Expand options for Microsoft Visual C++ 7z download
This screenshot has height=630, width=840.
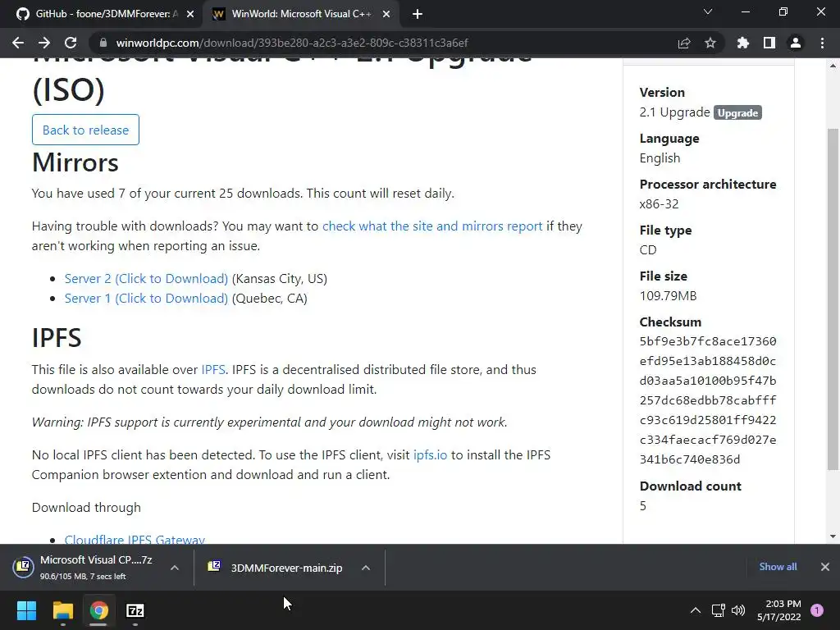coord(175,568)
